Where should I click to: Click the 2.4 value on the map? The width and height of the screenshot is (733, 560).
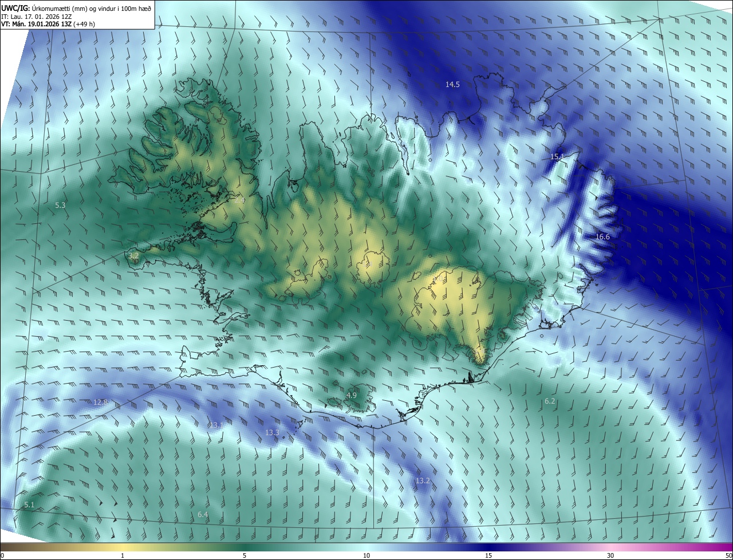point(239,200)
